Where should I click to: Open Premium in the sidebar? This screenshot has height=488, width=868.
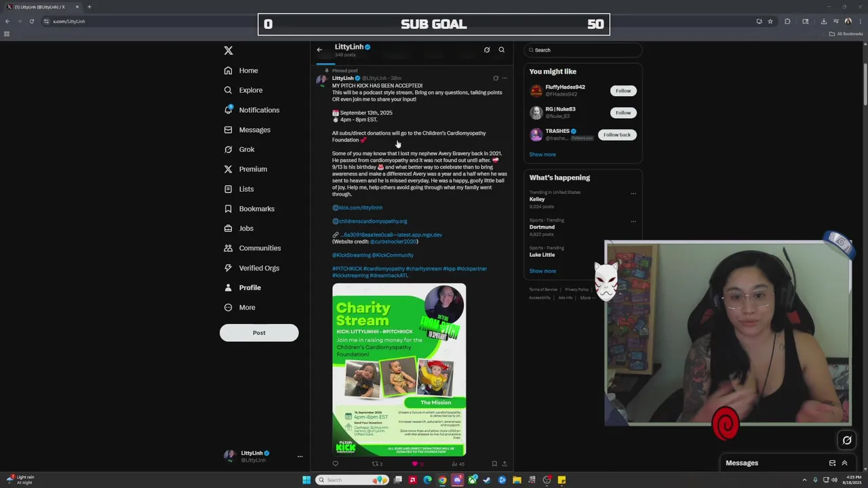[x=245, y=169]
